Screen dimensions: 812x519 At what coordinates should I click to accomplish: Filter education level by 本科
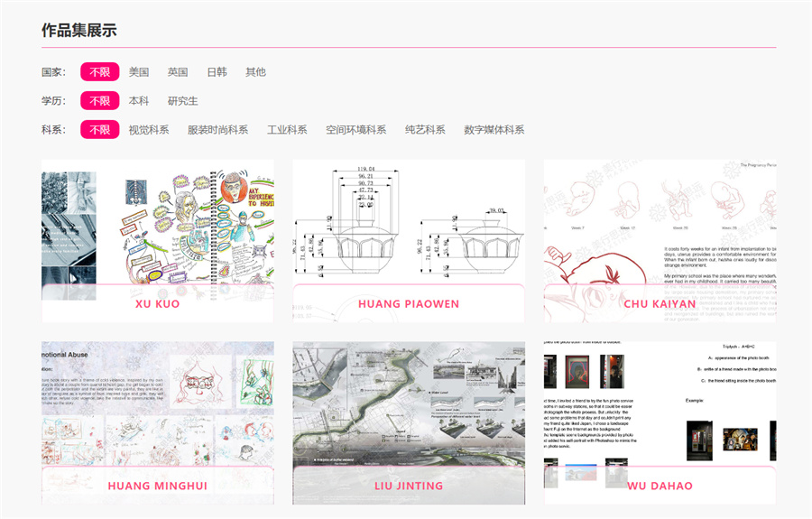tap(139, 100)
